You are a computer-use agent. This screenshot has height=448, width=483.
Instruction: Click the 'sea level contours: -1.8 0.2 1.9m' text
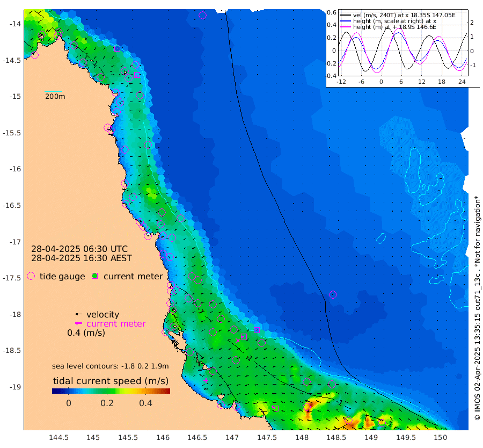click(x=110, y=366)
